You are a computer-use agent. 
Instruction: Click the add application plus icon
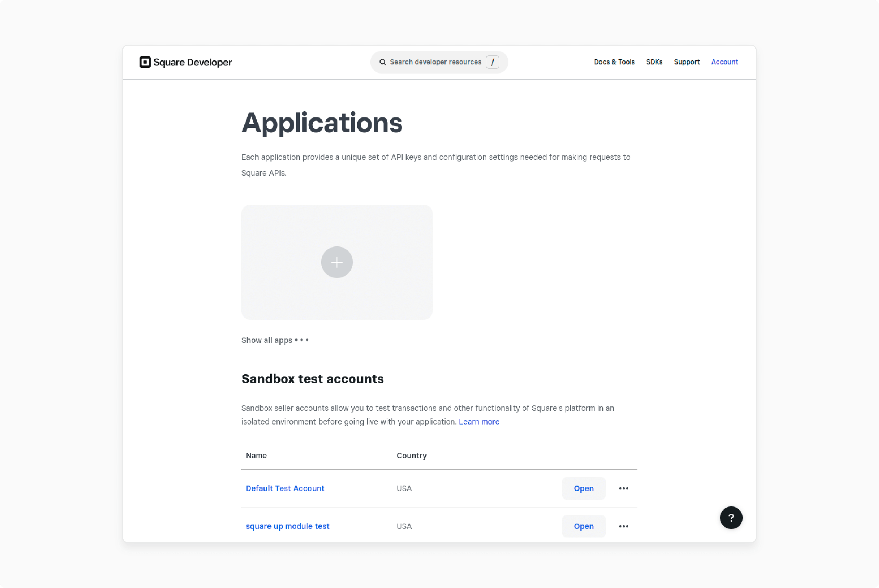pyautogui.click(x=337, y=262)
